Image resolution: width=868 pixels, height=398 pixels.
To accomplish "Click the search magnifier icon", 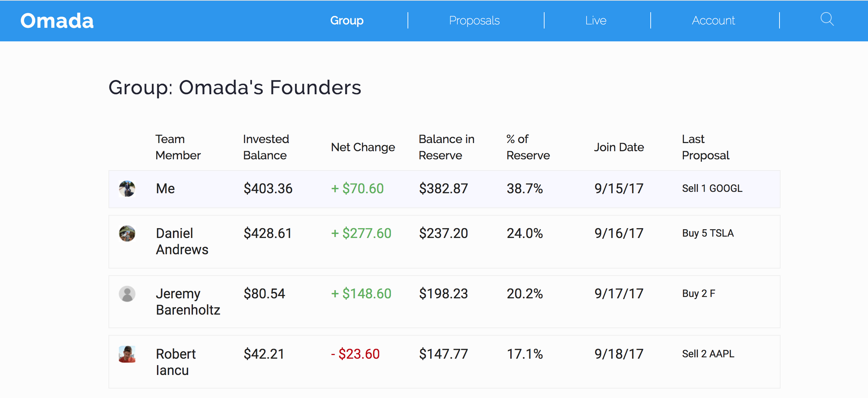I will pos(827,19).
